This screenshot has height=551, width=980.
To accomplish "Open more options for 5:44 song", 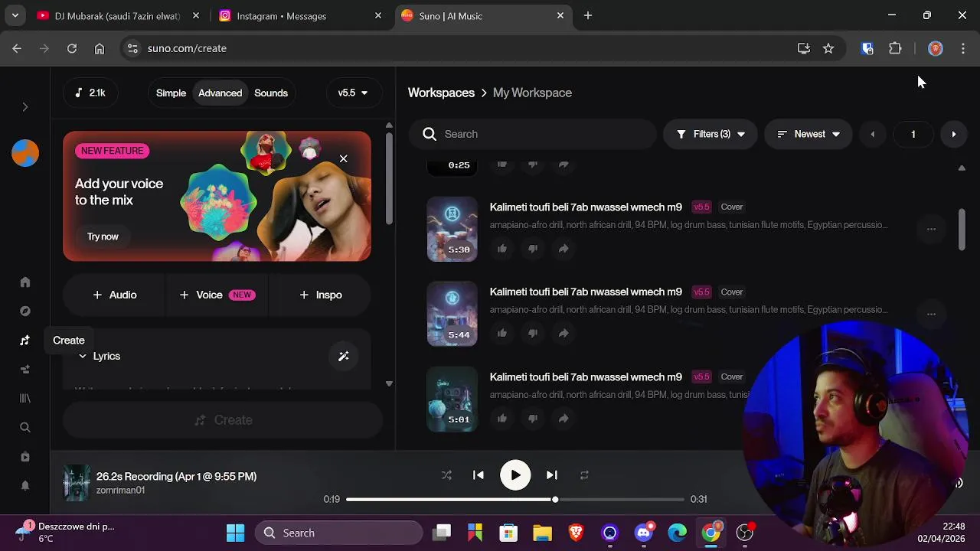I will point(931,314).
